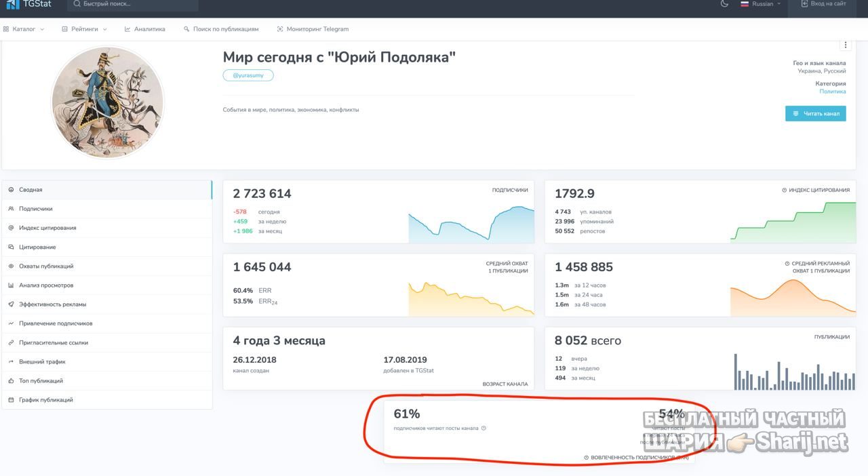Click the subscribers trend chart
868x476 pixels.
pos(471,224)
